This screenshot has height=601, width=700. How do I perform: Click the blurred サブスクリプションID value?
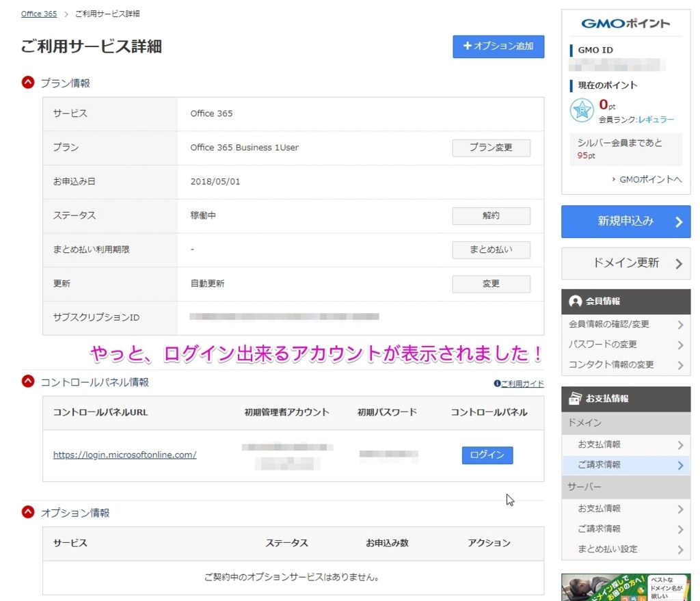(284, 317)
